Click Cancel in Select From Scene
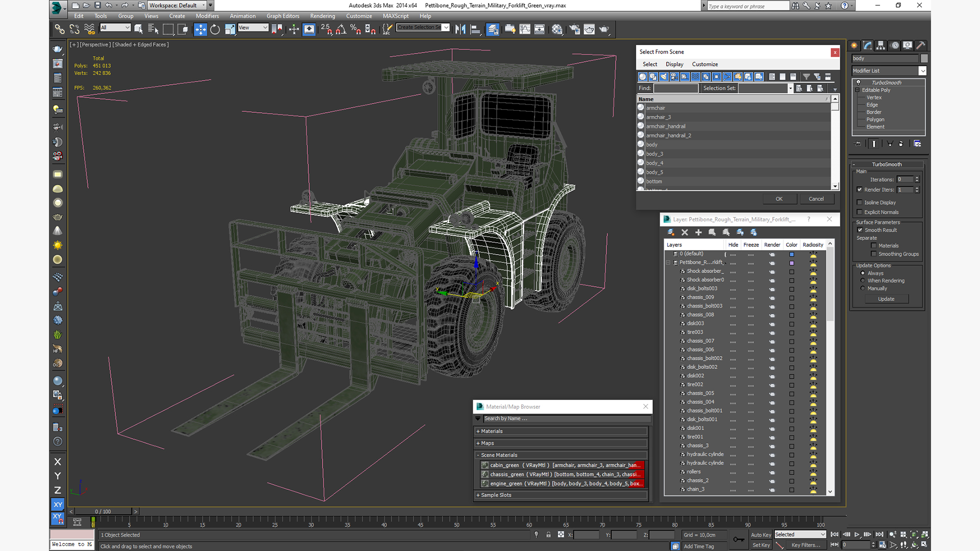Screen dimensions: 980x551 tap(816, 199)
